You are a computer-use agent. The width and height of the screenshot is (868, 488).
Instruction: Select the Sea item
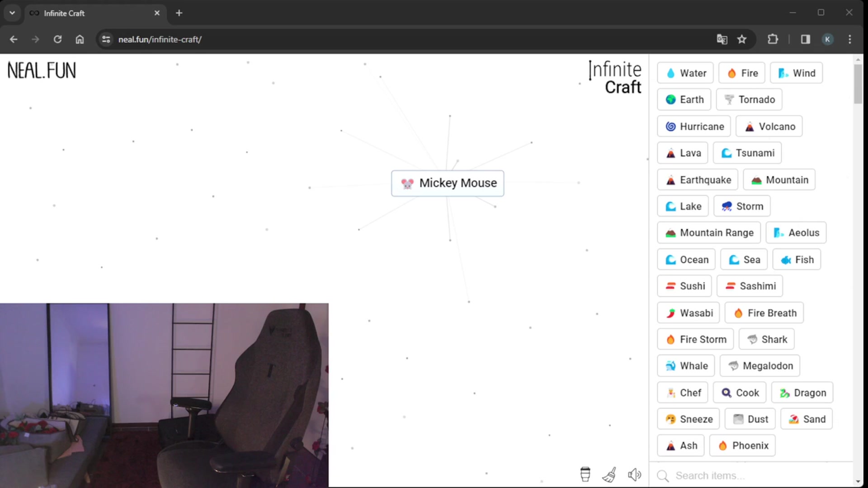pos(744,260)
